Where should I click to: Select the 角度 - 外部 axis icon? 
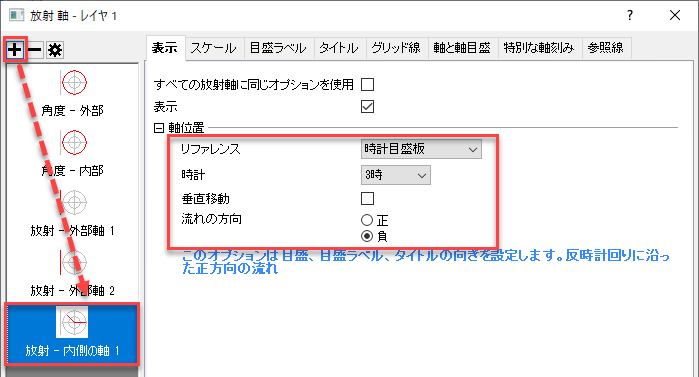pos(74,82)
